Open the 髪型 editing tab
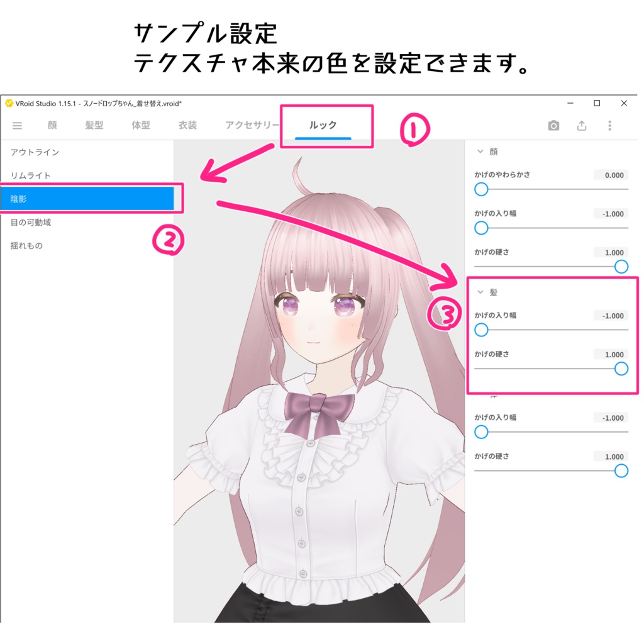This screenshot has width=644, height=644. tap(95, 125)
